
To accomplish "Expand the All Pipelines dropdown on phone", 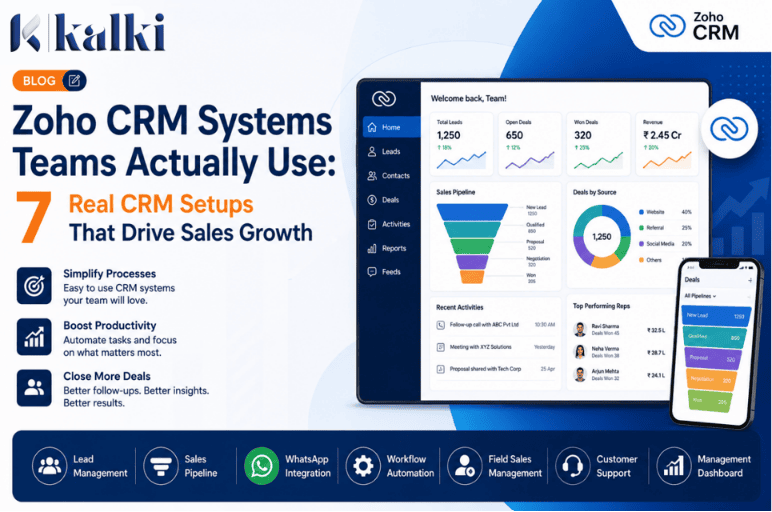I will [700, 296].
